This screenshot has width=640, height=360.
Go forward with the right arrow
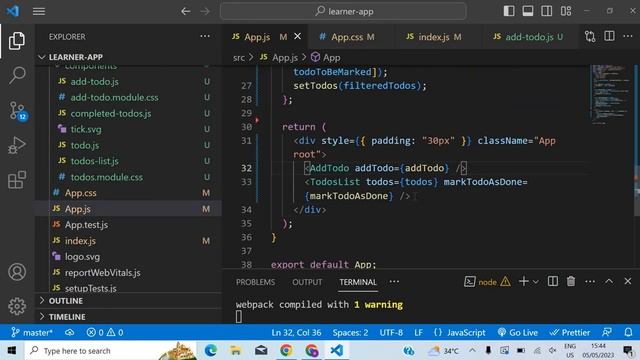pos(205,11)
